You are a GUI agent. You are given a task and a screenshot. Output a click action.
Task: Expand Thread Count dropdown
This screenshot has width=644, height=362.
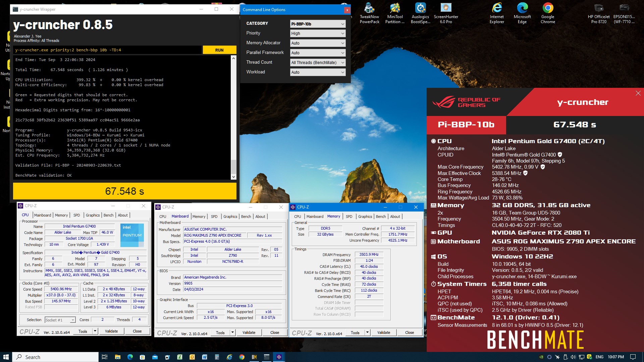[318, 62]
